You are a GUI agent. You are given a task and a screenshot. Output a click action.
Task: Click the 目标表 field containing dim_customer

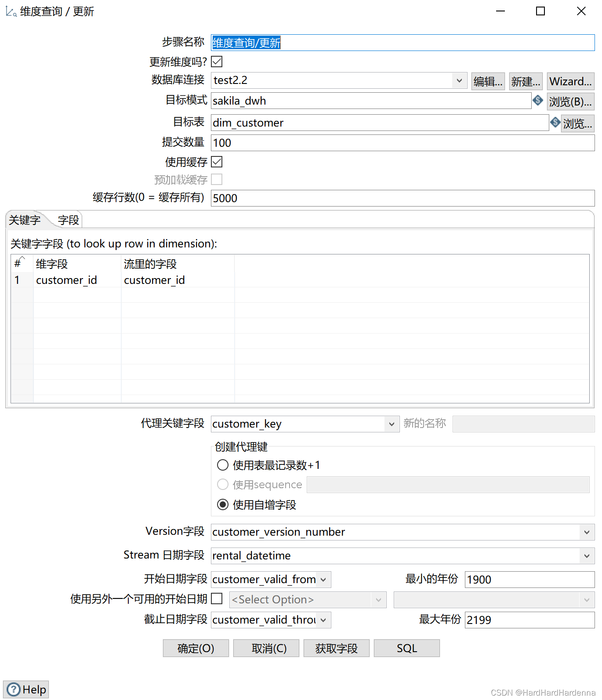pyautogui.click(x=380, y=123)
